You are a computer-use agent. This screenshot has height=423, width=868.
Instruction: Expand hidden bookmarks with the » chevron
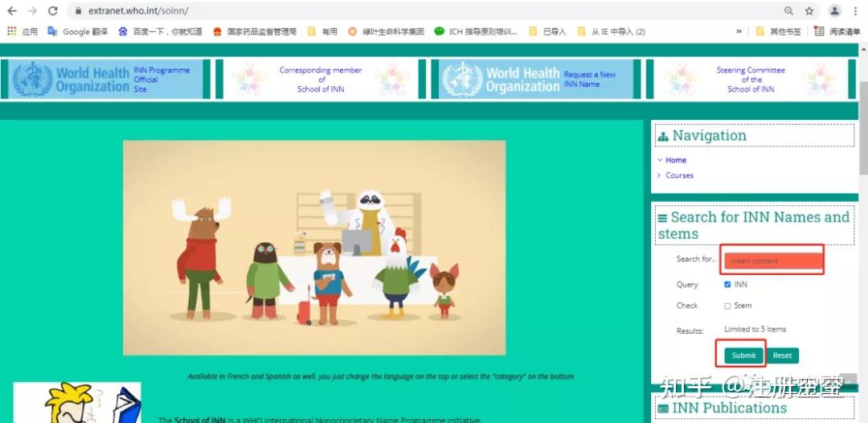pyautogui.click(x=739, y=31)
